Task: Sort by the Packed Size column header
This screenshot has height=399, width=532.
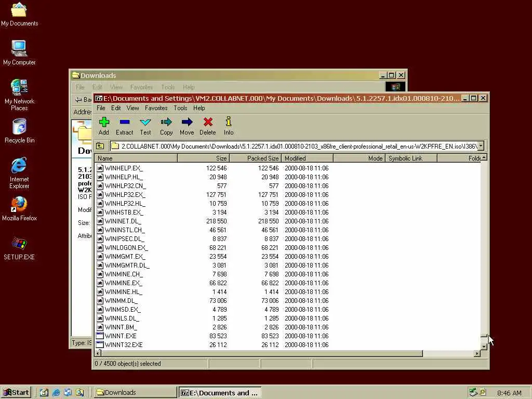Action: pos(256,158)
